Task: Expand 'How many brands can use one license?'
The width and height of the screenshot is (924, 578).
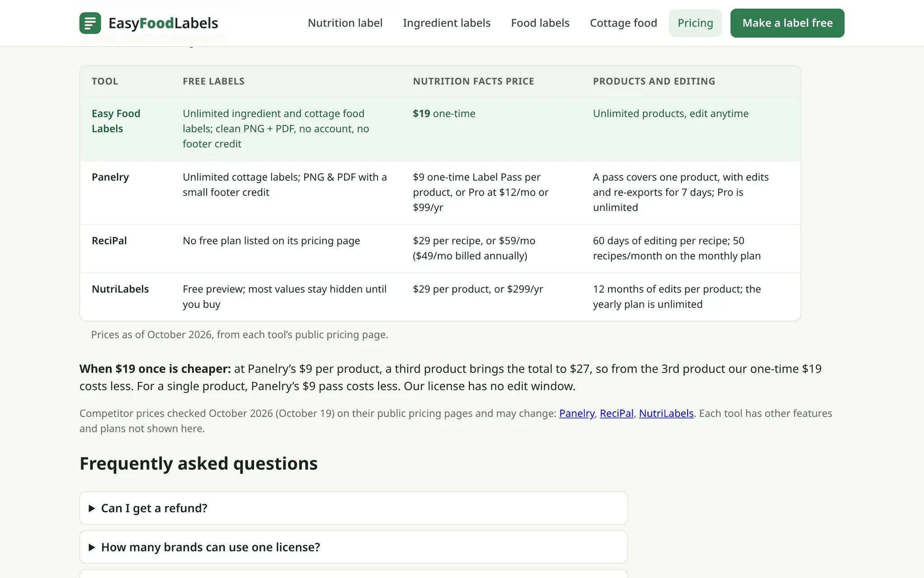Action: click(354, 547)
